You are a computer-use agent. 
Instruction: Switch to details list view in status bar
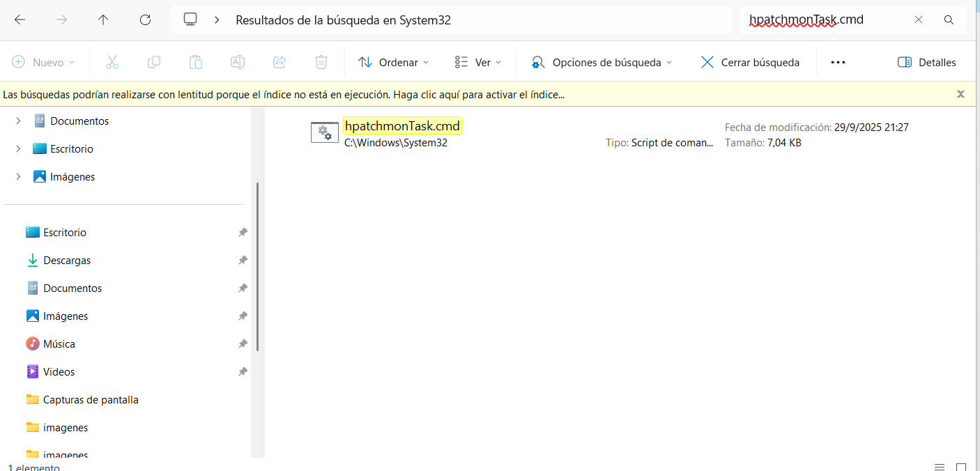pos(940,467)
